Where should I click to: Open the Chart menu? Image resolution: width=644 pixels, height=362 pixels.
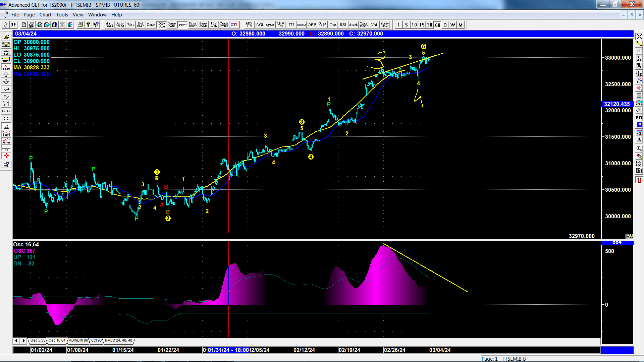click(45, 15)
